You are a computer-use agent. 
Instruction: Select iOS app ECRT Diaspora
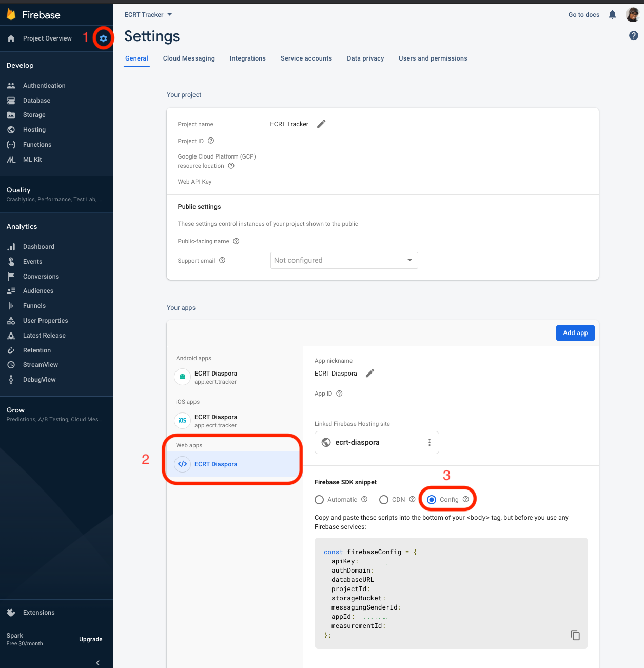point(235,421)
